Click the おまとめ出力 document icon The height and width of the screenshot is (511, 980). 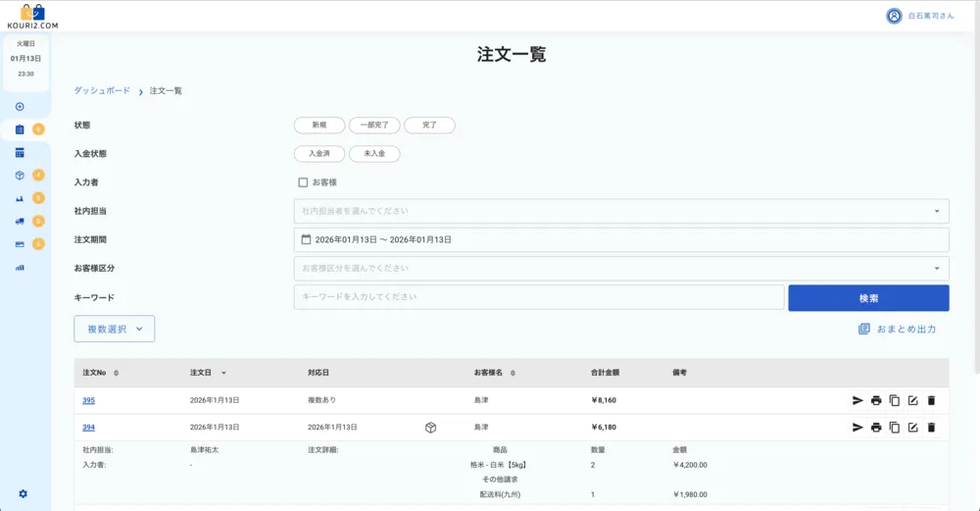[863, 329]
